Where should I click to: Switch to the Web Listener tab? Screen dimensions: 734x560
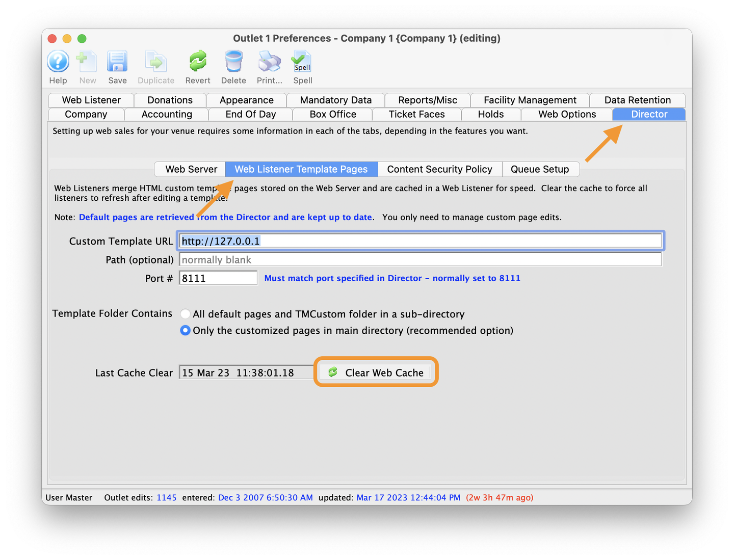(91, 100)
